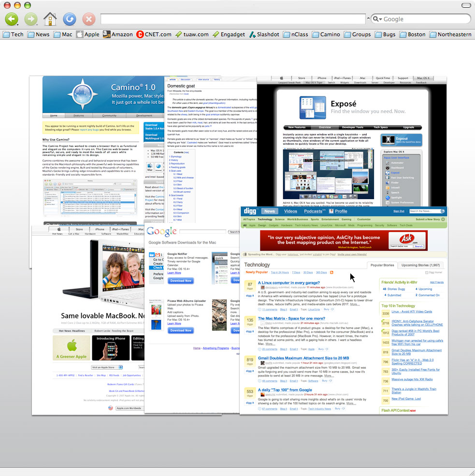Click the green Back arrow button
The image size is (475, 476).
click(x=12, y=19)
